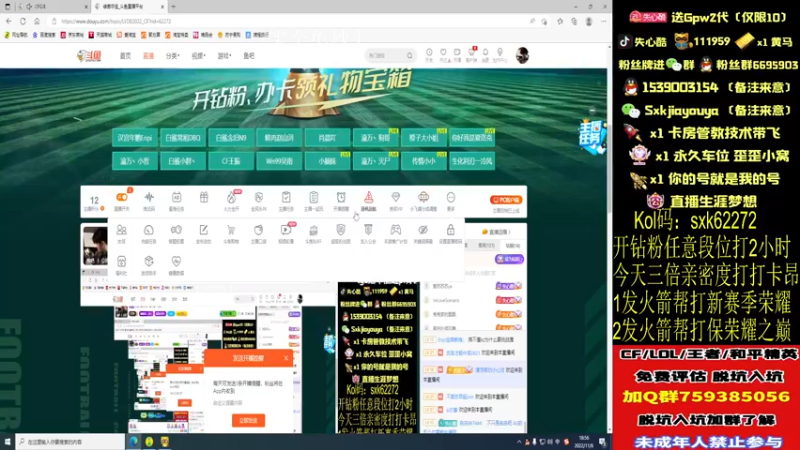Click the 肖雷吖 streamer button
This screenshot has width=800, height=450.
328,138
